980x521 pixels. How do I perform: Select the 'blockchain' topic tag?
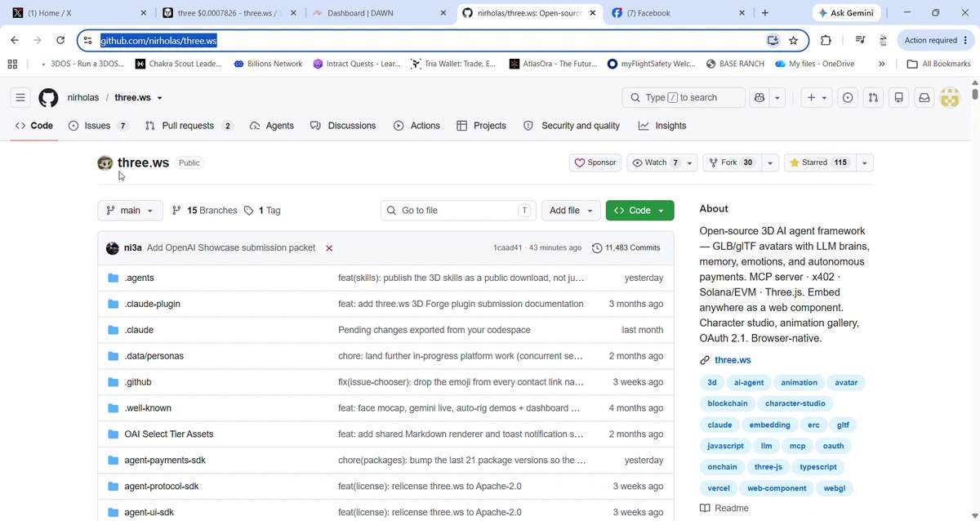click(728, 403)
